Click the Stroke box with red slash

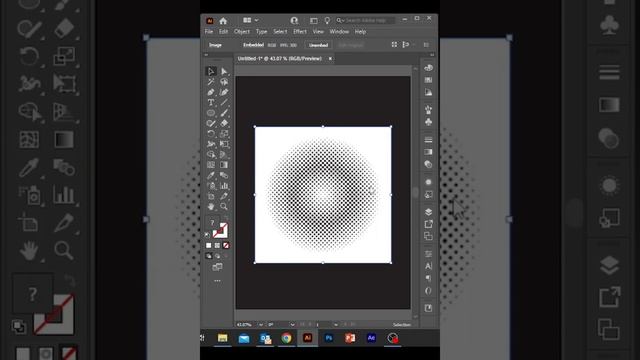coord(220,231)
